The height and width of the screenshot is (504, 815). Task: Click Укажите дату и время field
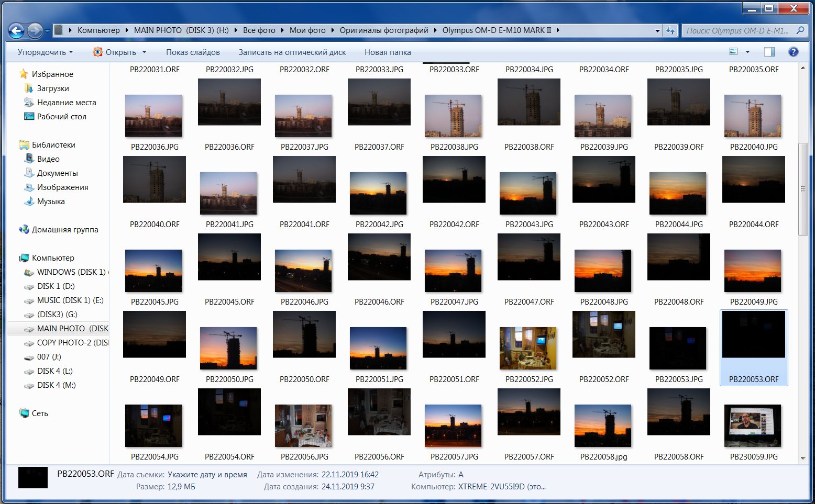207,475
